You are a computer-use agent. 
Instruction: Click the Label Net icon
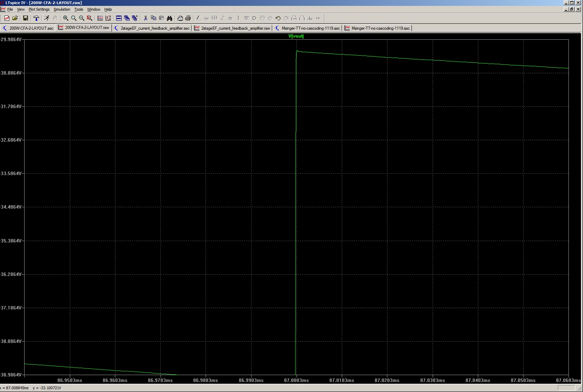(215, 18)
